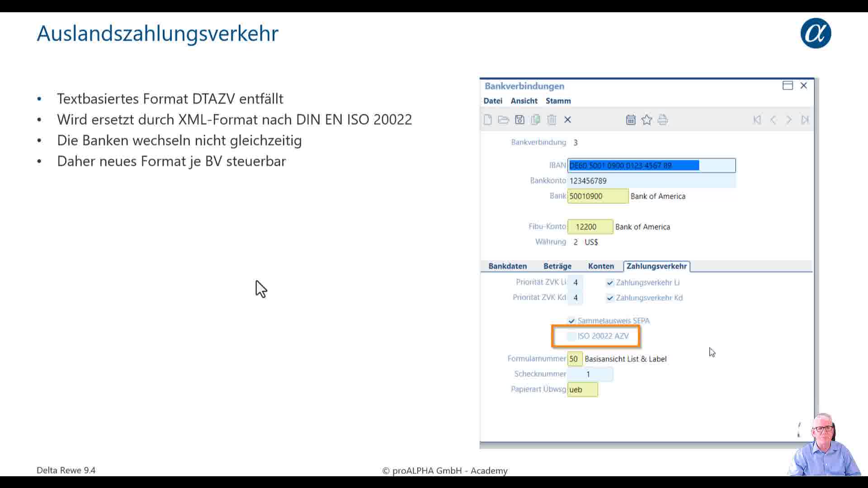Open the Stamm menu
Viewport: 868px width, 488px height.
tap(557, 100)
